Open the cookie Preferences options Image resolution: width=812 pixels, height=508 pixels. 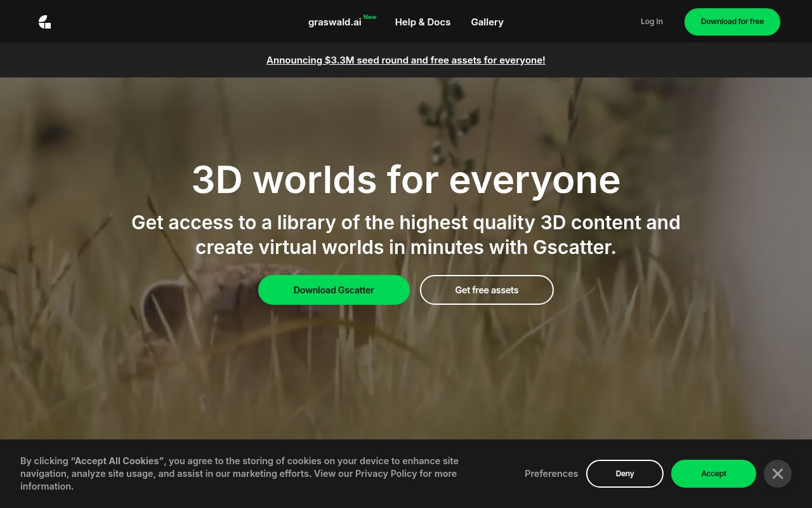(551, 474)
